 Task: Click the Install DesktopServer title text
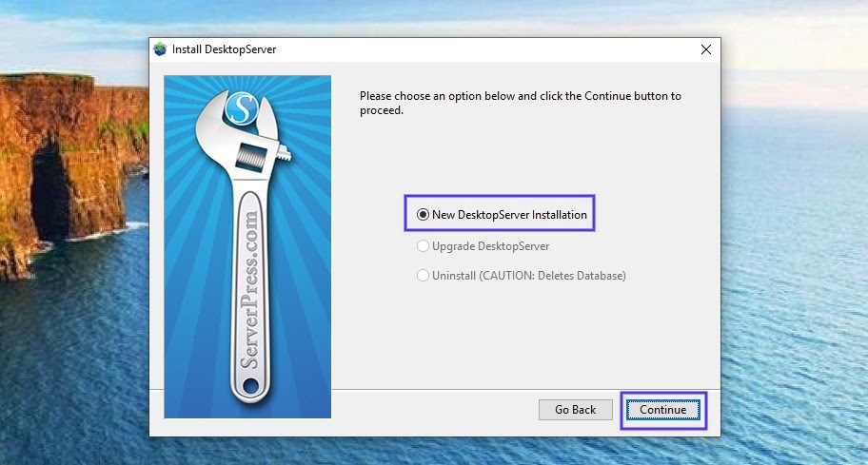click(224, 49)
